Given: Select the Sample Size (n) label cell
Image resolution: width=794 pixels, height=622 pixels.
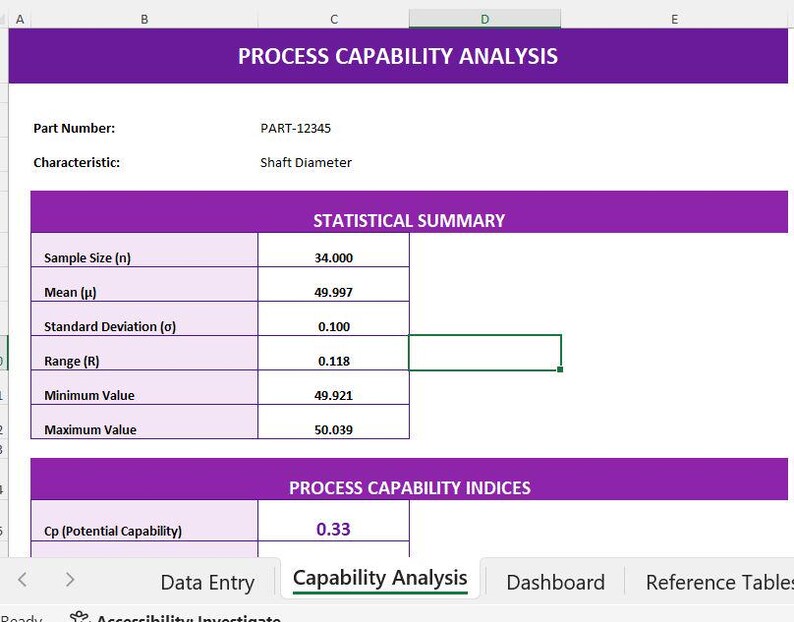Looking at the screenshot, I should point(144,250).
